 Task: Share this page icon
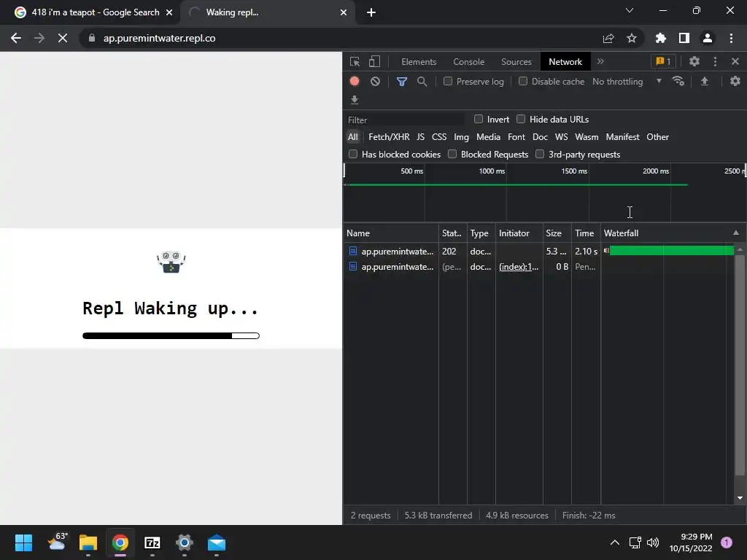(608, 38)
